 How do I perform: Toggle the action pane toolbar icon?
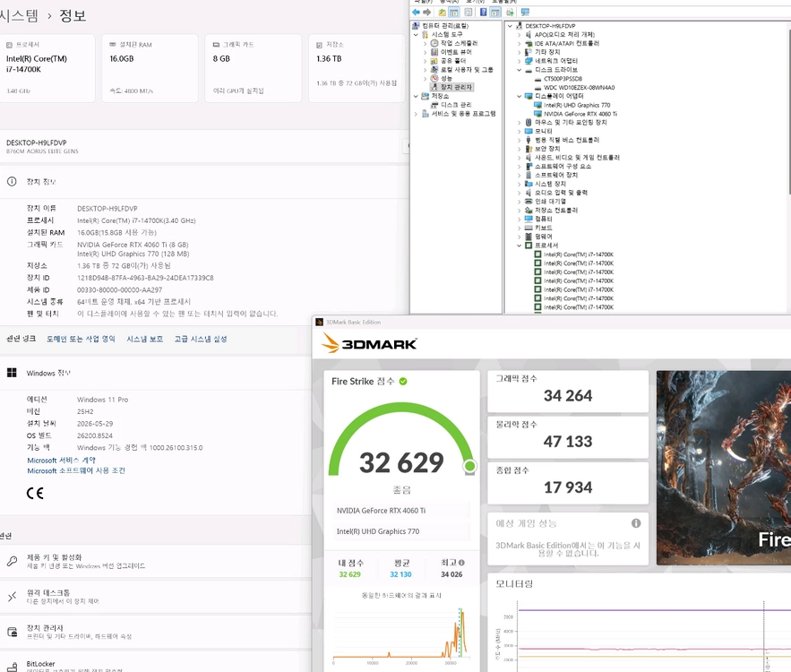(495, 13)
